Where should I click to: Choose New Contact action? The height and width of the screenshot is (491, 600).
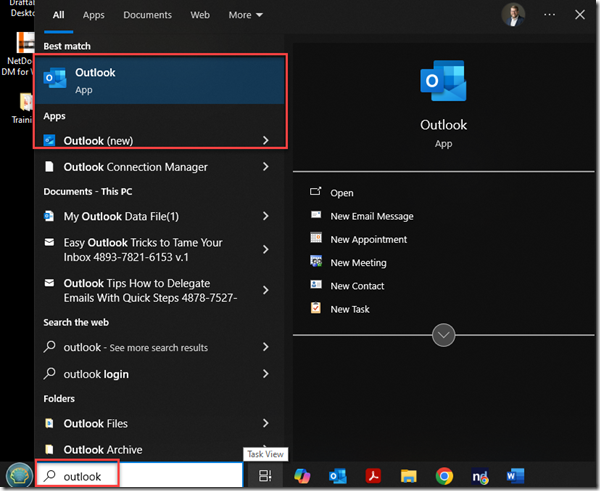point(357,286)
